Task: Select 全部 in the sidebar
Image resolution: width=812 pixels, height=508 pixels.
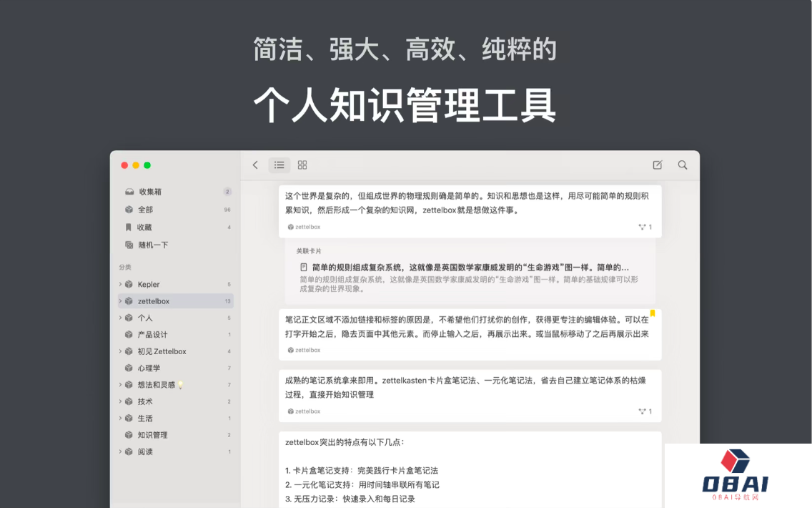Action: 145,210
